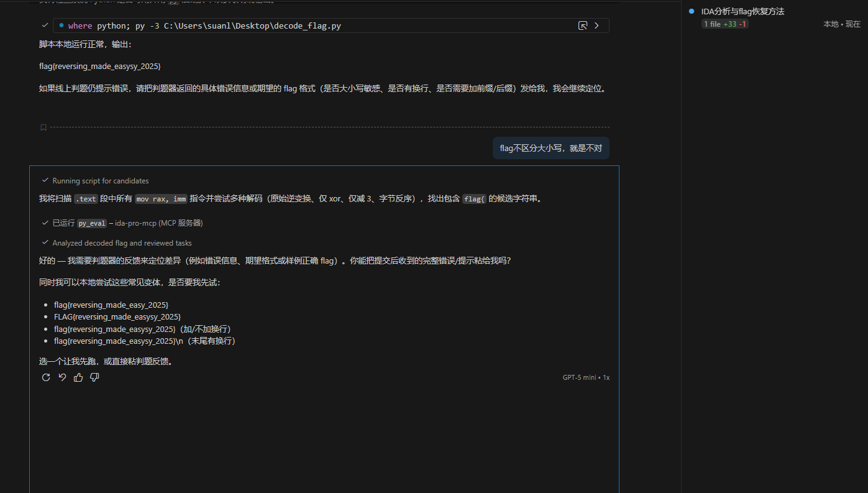This screenshot has width=868, height=493.
Task: Click the inline code "mov rax, imm"
Action: [x=161, y=199]
